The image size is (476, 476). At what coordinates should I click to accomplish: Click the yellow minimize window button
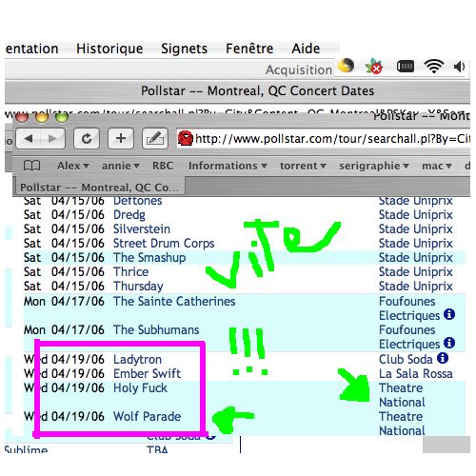[x=42, y=118]
